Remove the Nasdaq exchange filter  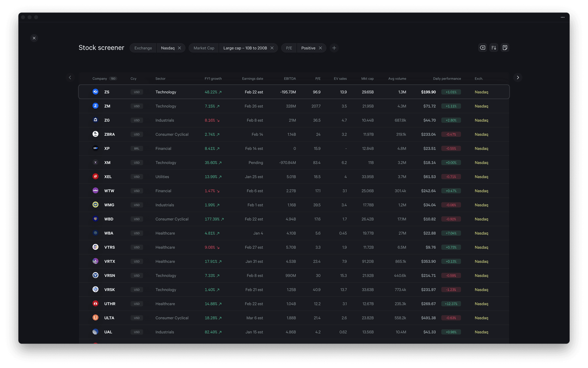coord(179,48)
